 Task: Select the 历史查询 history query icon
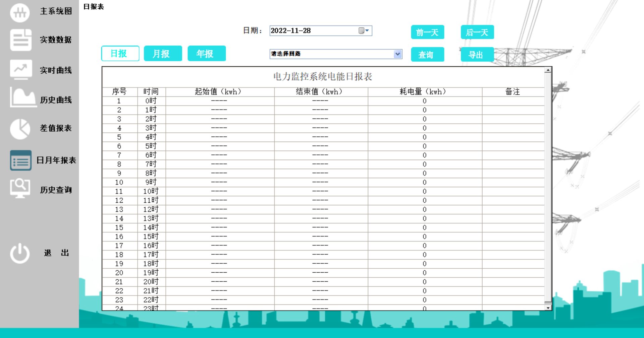tap(20, 188)
